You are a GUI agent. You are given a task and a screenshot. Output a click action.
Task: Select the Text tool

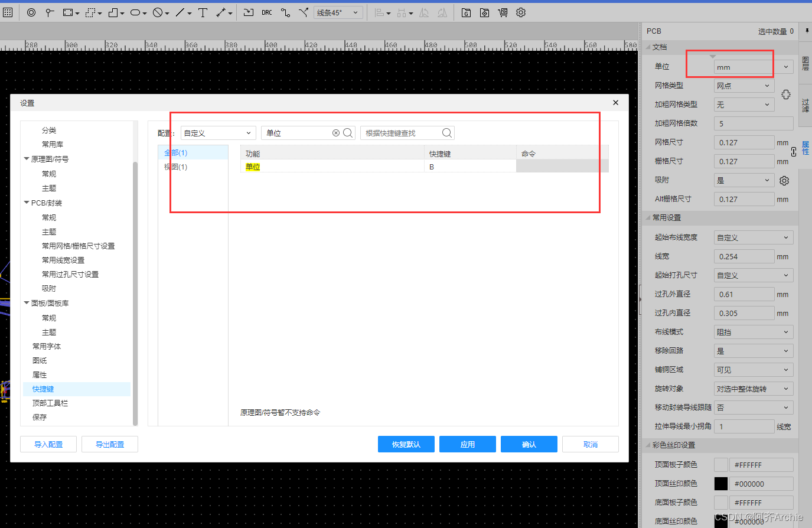tap(203, 12)
